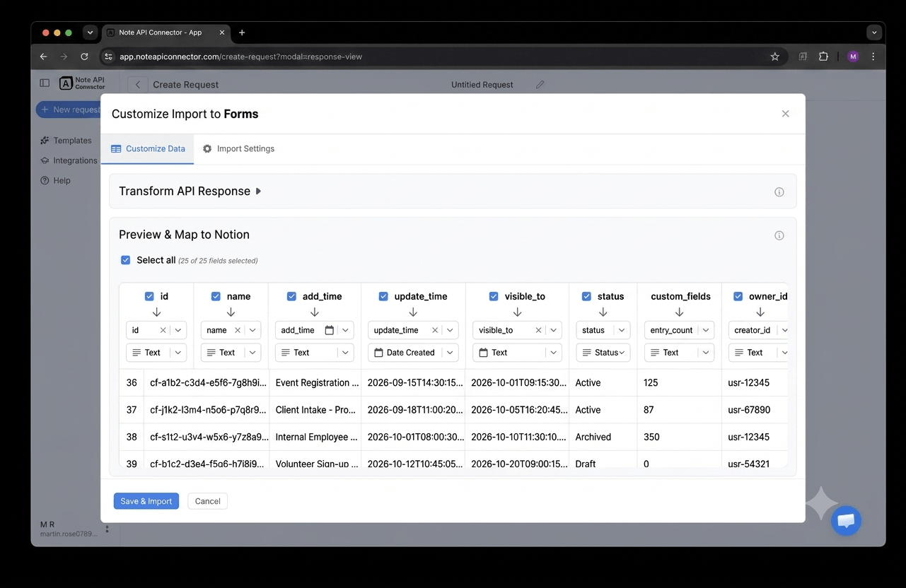This screenshot has width=906, height=588.
Task: Open the Date Created type dropdown
Action: (x=413, y=353)
